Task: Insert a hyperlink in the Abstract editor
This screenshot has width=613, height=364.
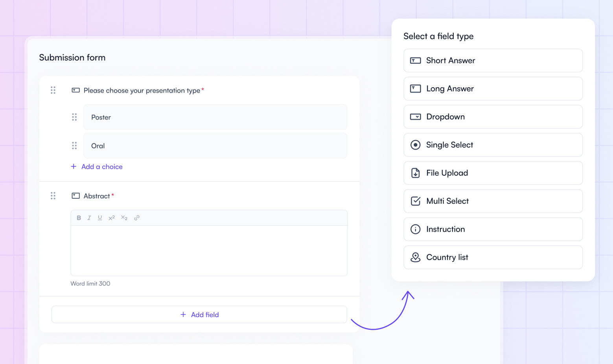Action: 137,218
